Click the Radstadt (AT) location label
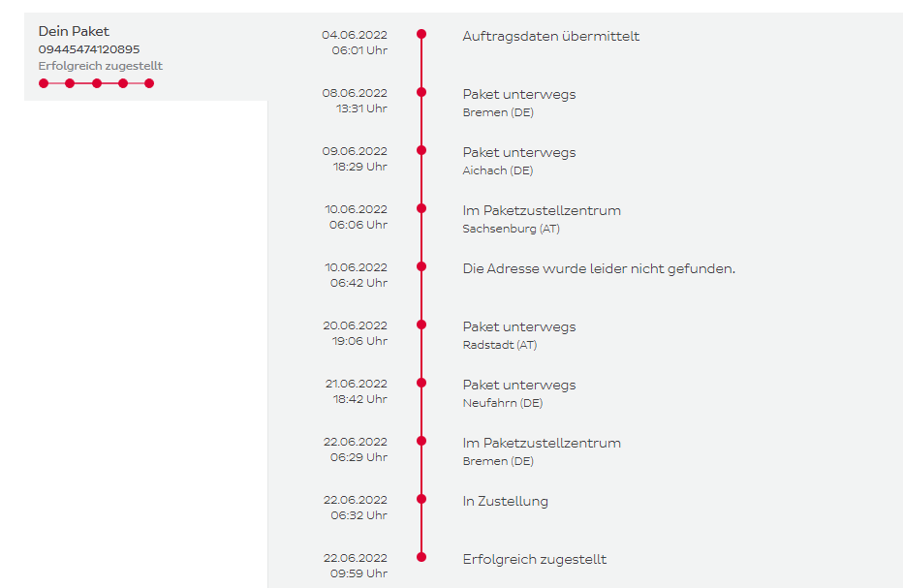The image size is (903, 588). click(x=499, y=345)
